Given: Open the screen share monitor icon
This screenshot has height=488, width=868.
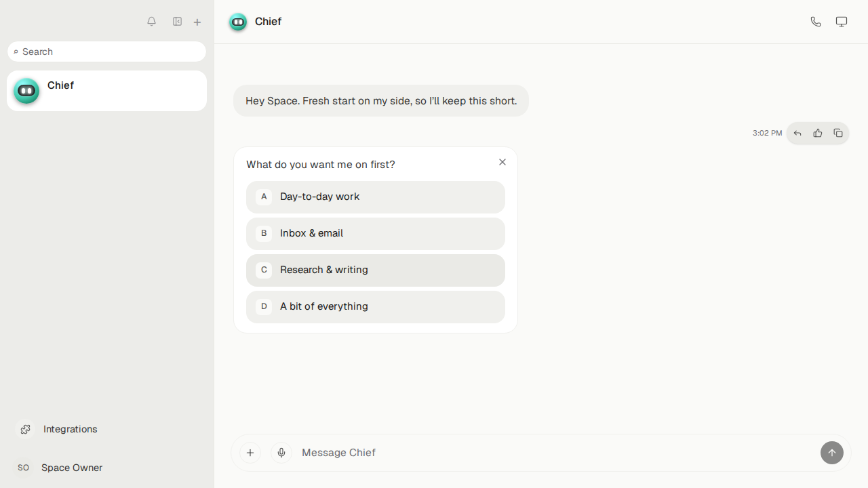Looking at the screenshot, I should tap(842, 22).
